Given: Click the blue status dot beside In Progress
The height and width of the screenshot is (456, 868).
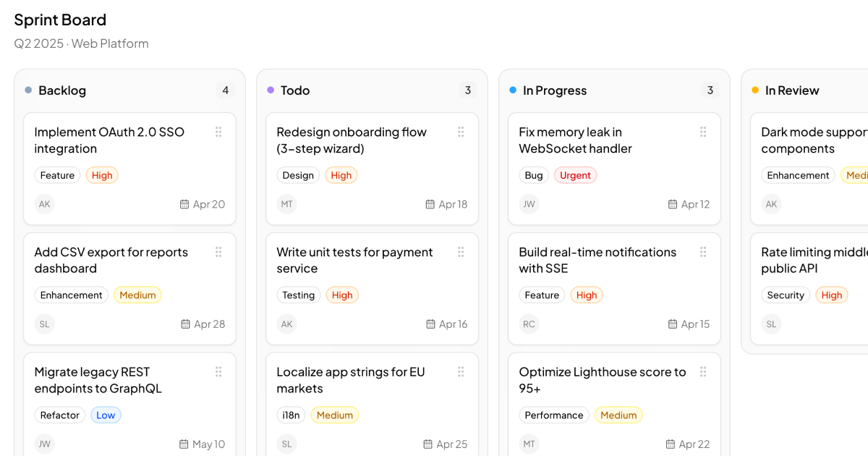Looking at the screenshot, I should 514,90.
